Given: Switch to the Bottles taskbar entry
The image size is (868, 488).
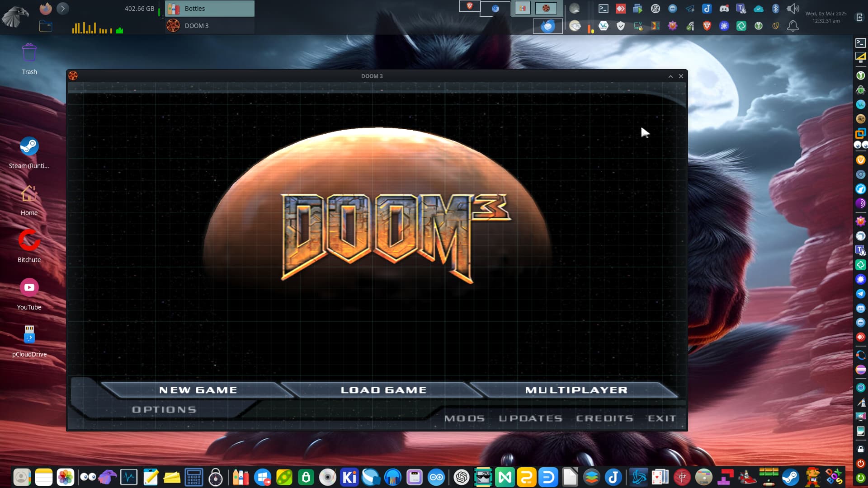Looking at the screenshot, I should [x=210, y=9].
